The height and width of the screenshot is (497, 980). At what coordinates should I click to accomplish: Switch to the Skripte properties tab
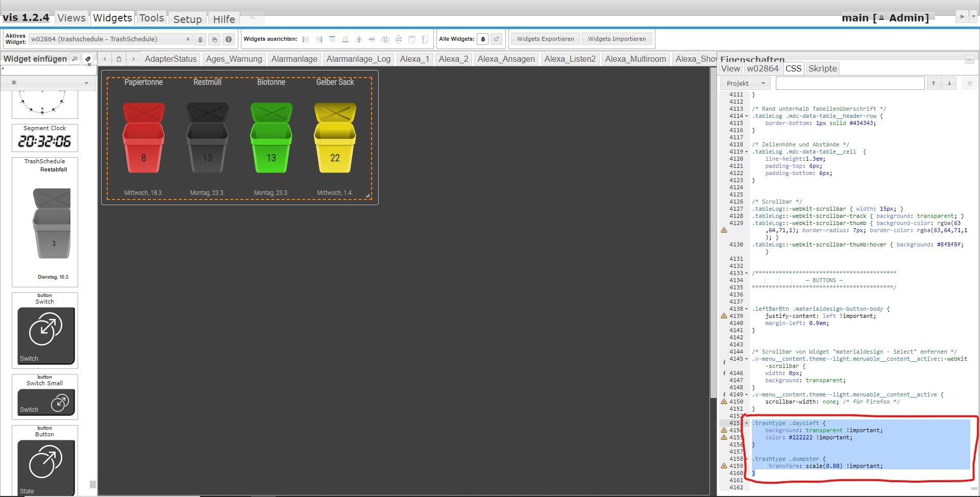(x=823, y=68)
